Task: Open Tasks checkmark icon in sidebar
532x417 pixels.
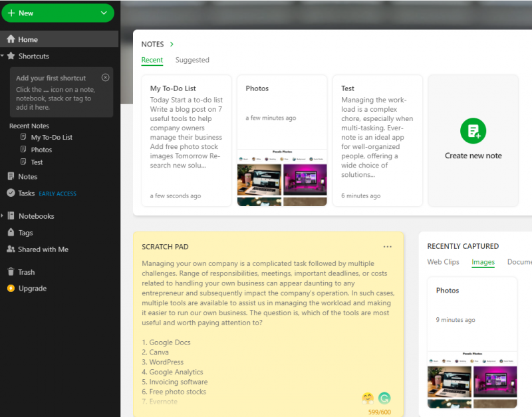Action: pos(11,193)
